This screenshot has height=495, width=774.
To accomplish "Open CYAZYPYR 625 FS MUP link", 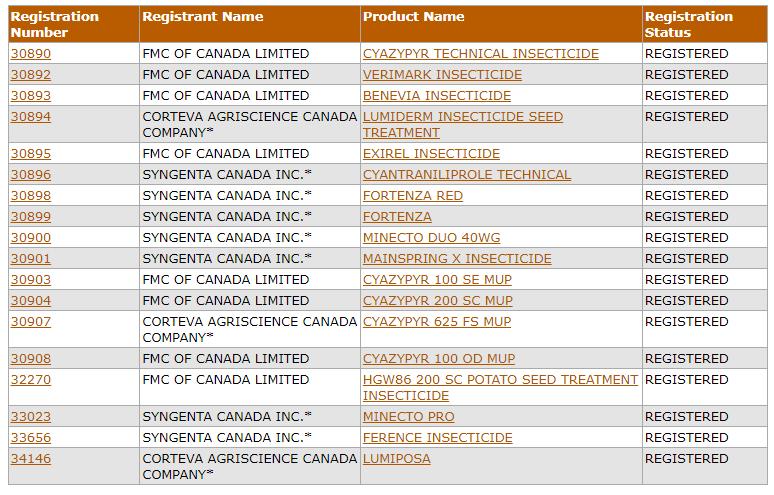I will [437, 321].
